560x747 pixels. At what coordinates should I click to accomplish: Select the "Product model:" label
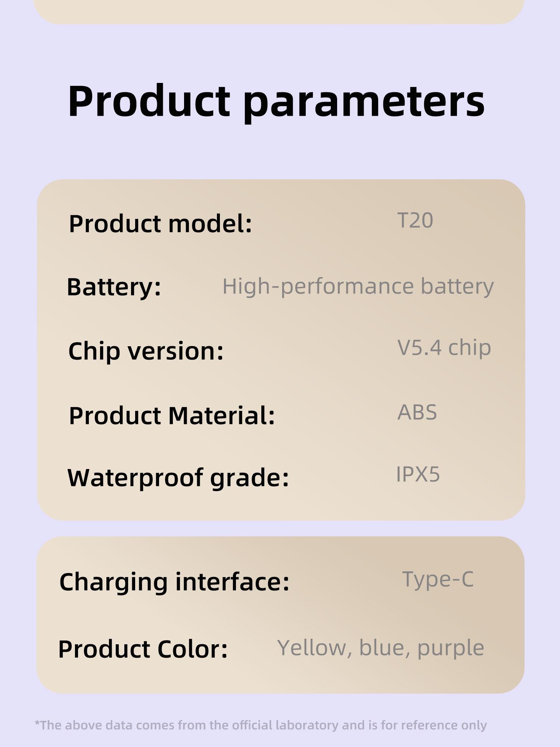[x=161, y=224]
